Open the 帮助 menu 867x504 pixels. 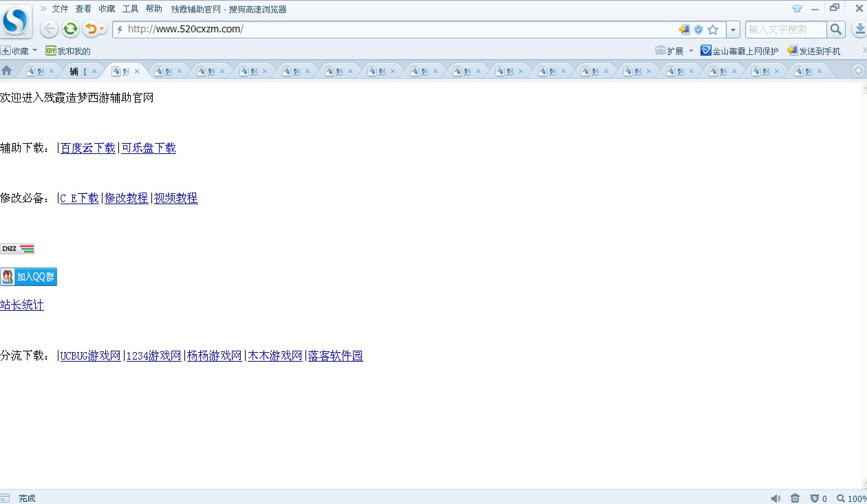153,9
